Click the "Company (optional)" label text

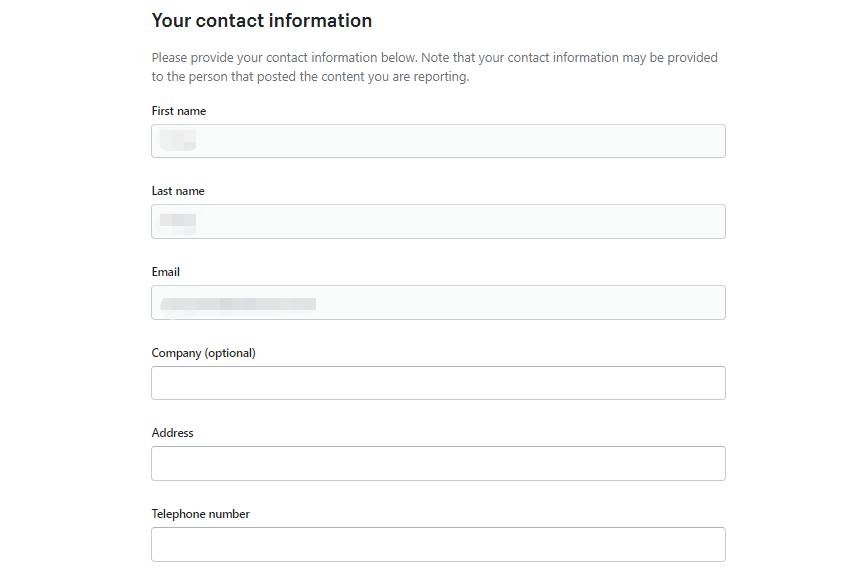(203, 353)
